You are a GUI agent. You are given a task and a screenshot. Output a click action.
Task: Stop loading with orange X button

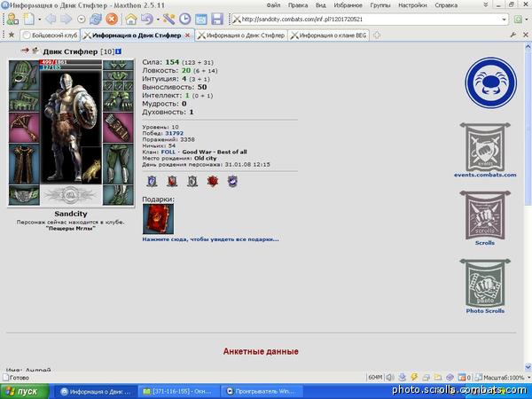coord(112,19)
